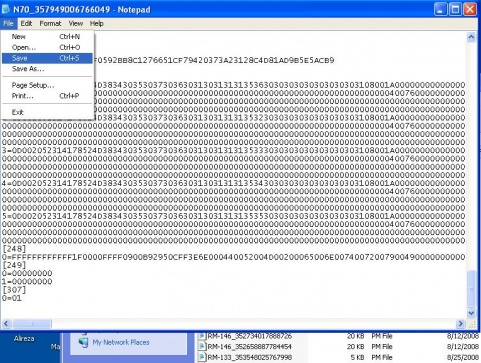Click line beginning 4=0D00205231417852
Image resolution: width=481 pixels, height=363 pixels.
coord(233,183)
